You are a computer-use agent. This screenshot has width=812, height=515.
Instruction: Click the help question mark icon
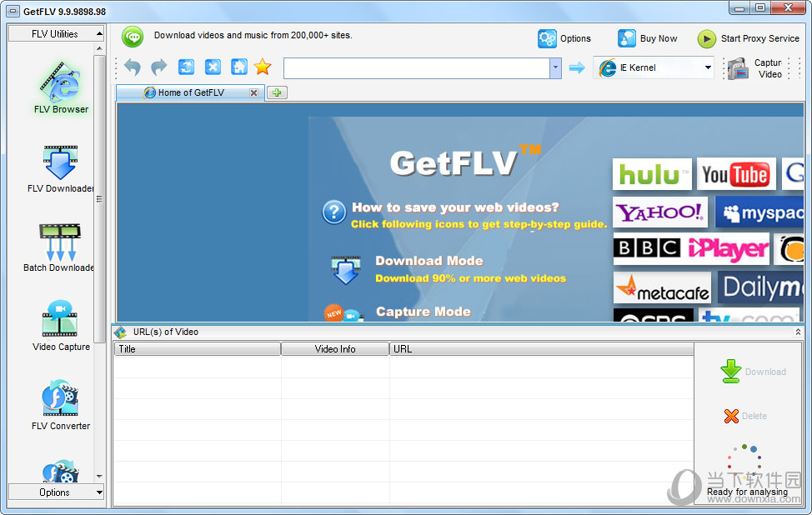coord(334,212)
